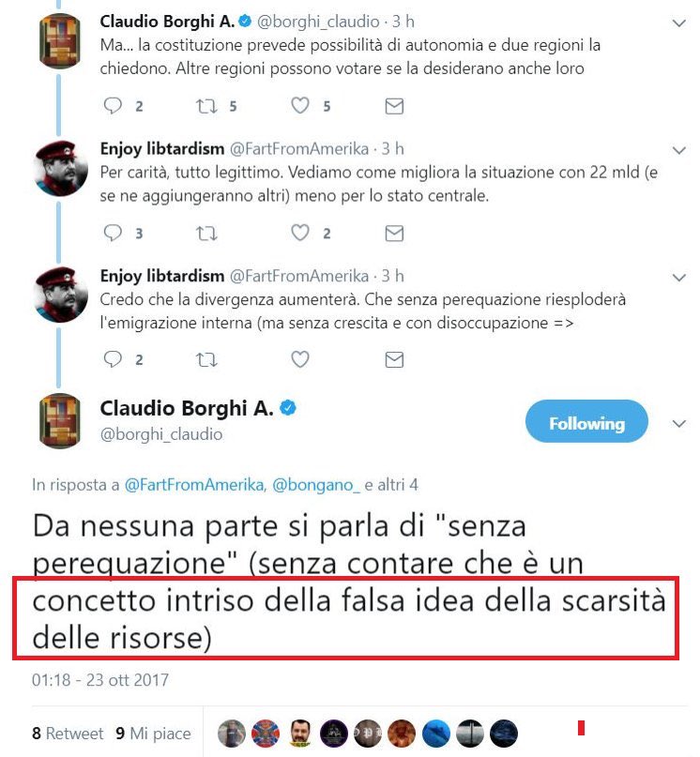This screenshot has width=700, height=757.
Task: Retweet Borghi's tweet with 5 retweets
Action: 206,106
